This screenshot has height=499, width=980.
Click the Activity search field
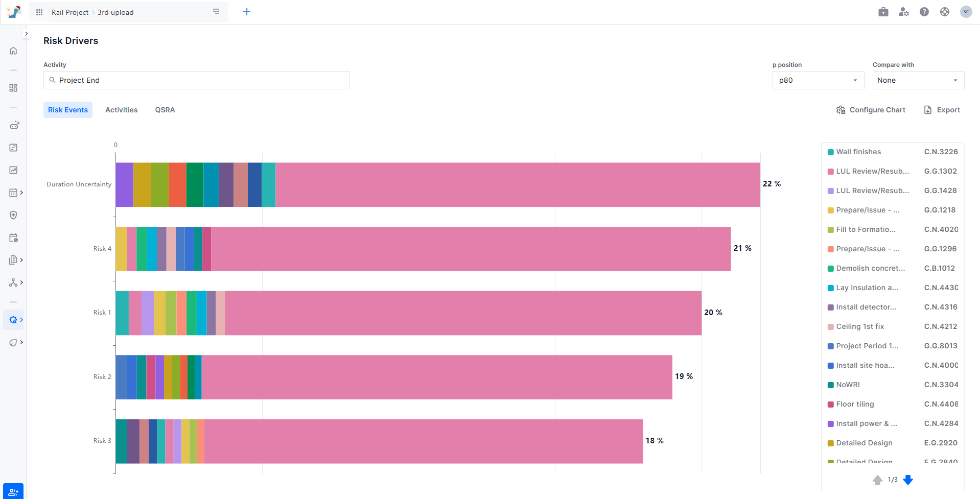coord(197,80)
